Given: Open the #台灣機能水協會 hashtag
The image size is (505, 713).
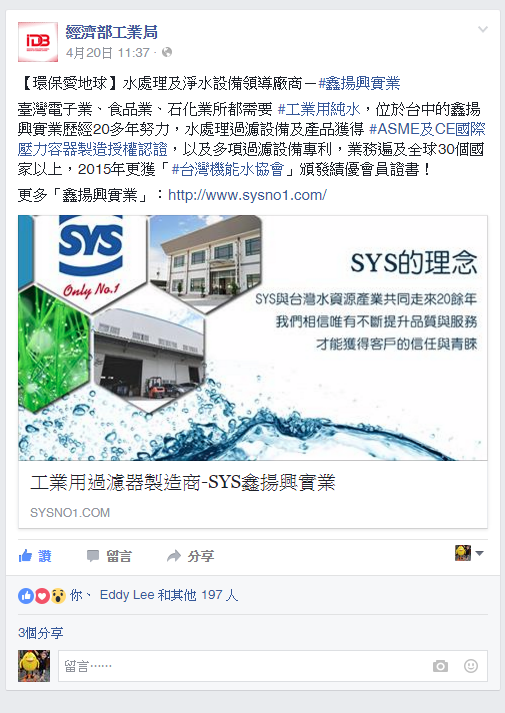Looking at the screenshot, I should [228, 169].
